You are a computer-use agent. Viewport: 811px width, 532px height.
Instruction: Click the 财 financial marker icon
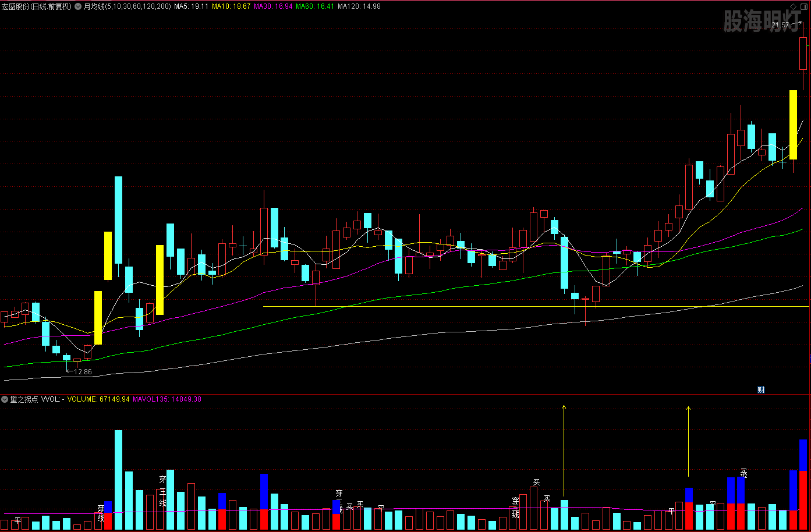click(x=761, y=390)
